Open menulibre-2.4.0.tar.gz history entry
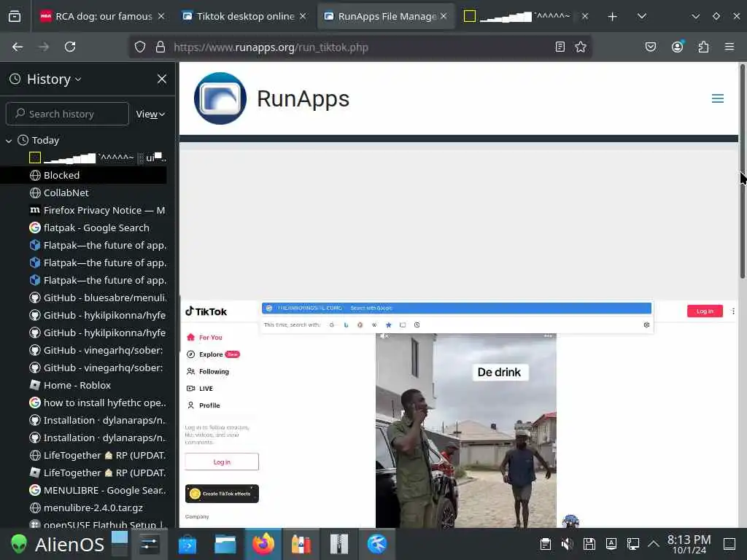 tap(83, 508)
